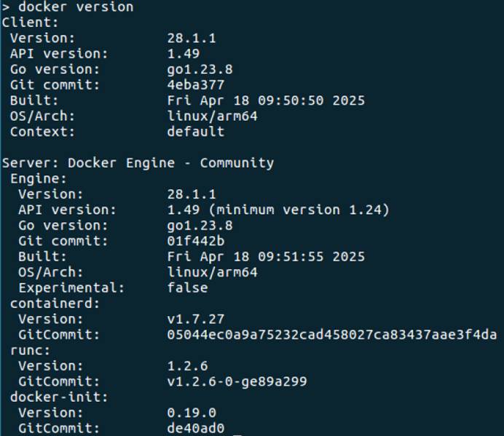The height and width of the screenshot is (436, 504).
Task: Click the Engine build date ending 09:51:55 2025
Action: pos(266,257)
